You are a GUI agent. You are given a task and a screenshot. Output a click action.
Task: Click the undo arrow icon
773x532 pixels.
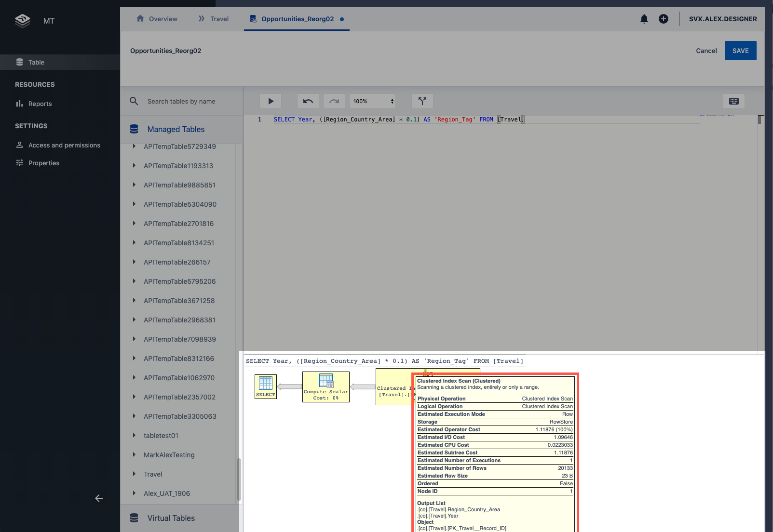[308, 101]
